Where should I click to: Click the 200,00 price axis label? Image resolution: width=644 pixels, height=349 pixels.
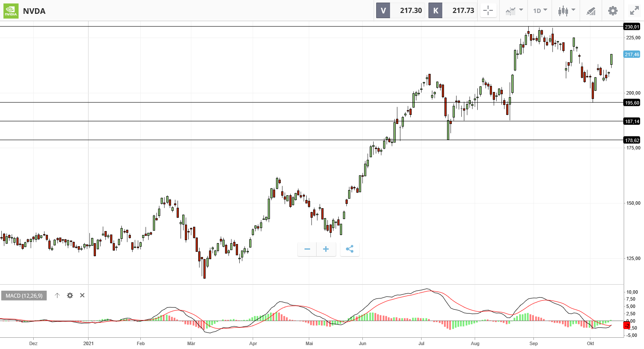coord(633,93)
